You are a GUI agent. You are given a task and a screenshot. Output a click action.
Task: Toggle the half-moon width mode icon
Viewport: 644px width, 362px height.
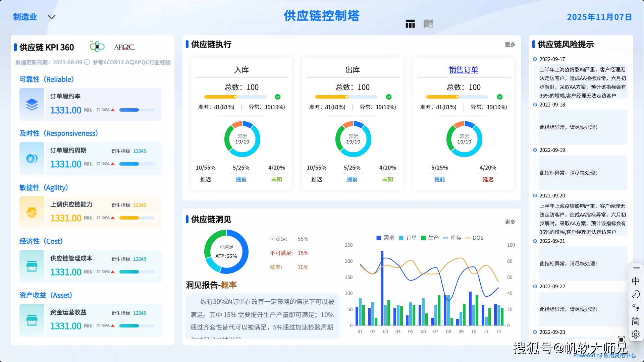[636, 294]
